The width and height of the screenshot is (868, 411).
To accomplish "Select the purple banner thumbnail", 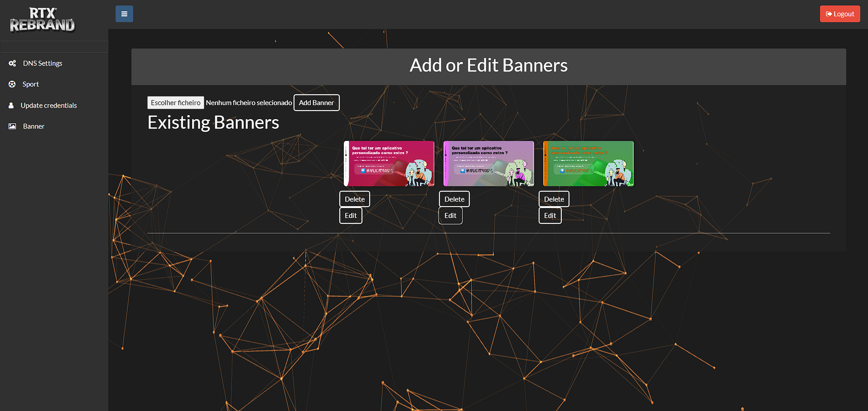I will (x=489, y=164).
